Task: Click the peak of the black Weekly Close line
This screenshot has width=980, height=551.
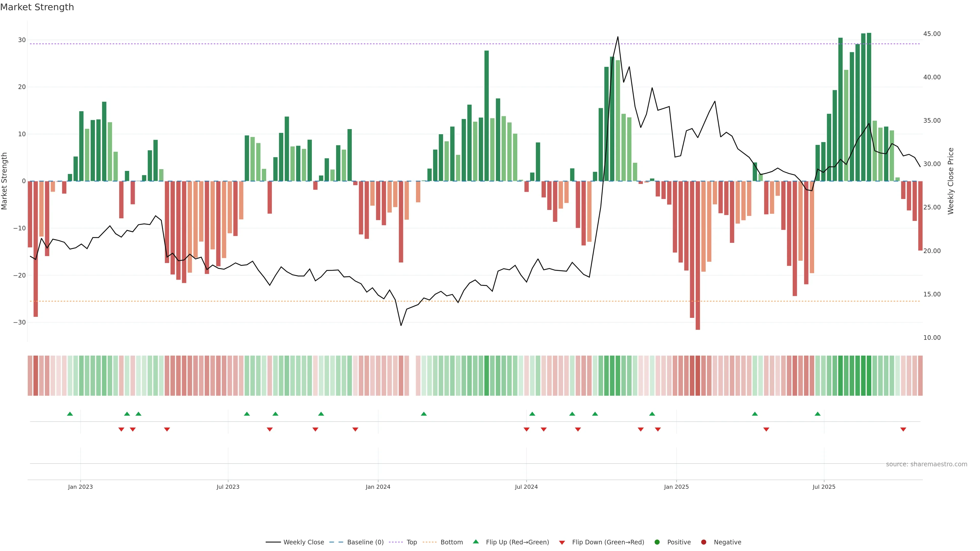Action: (x=618, y=37)
